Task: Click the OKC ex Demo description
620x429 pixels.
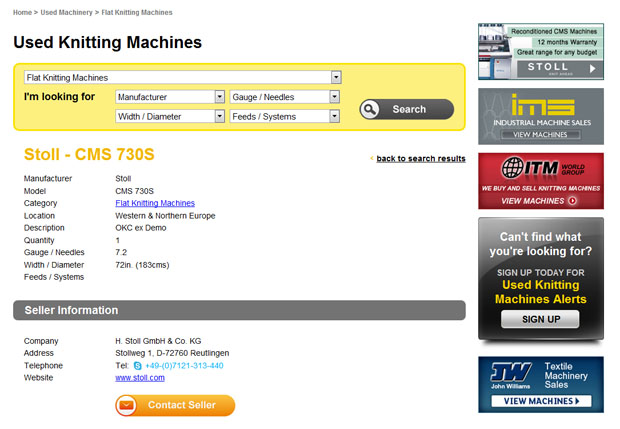Action: [141, 228]
